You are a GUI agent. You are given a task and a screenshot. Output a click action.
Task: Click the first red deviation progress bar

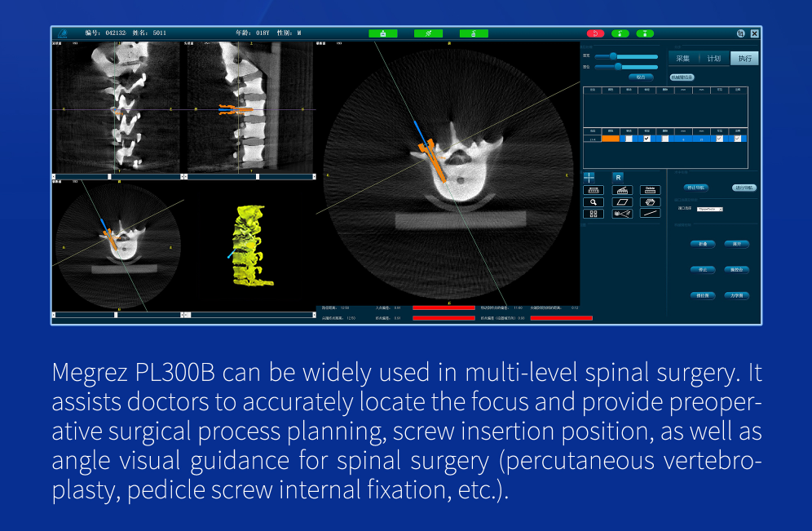tap(444, 308)
